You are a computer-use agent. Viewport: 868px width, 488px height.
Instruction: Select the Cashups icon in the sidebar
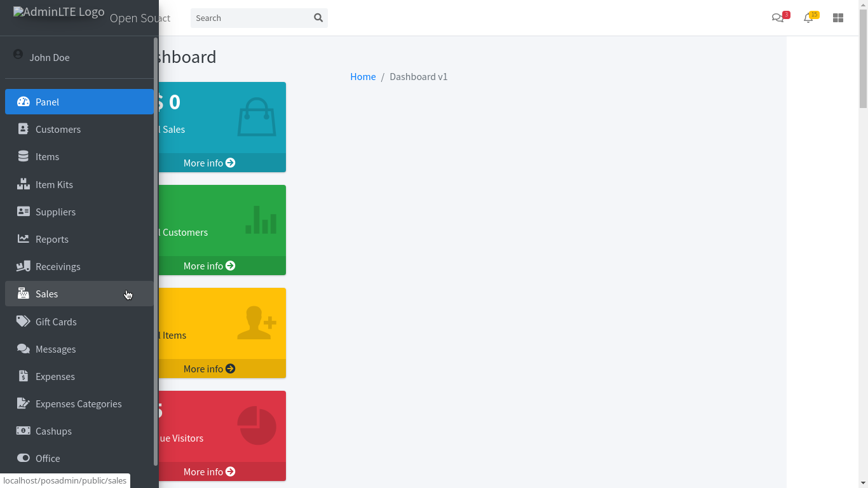click(x=23, y=431)
